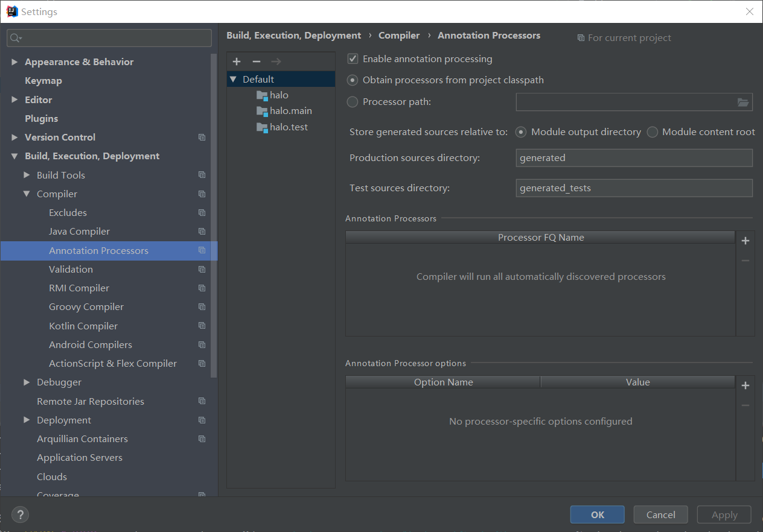Viewport: 763px width, 532px height.
Task: Expand the Debugger node
Action: point(27,382)
